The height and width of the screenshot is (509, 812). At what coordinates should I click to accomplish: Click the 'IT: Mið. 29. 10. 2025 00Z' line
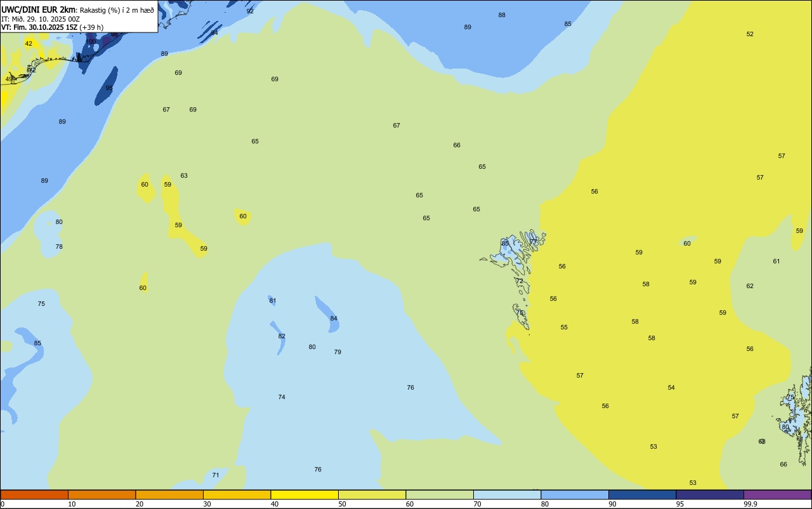click(40, 19)
